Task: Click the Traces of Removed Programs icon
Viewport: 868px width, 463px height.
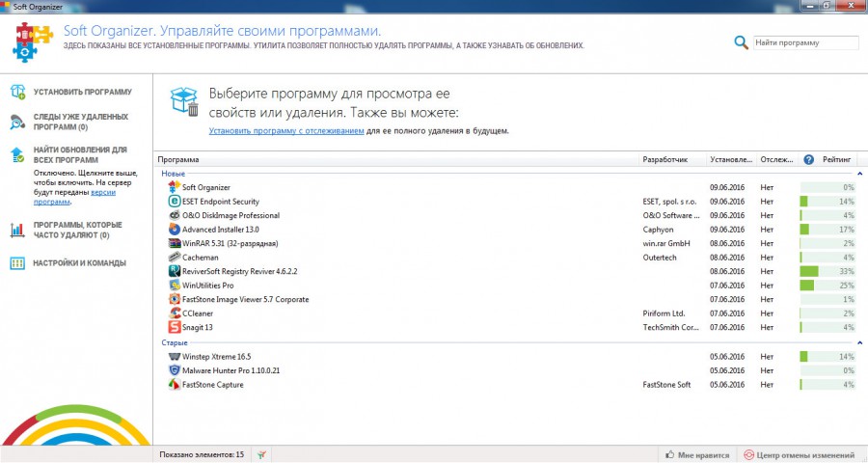Action: tap(17, 122)
